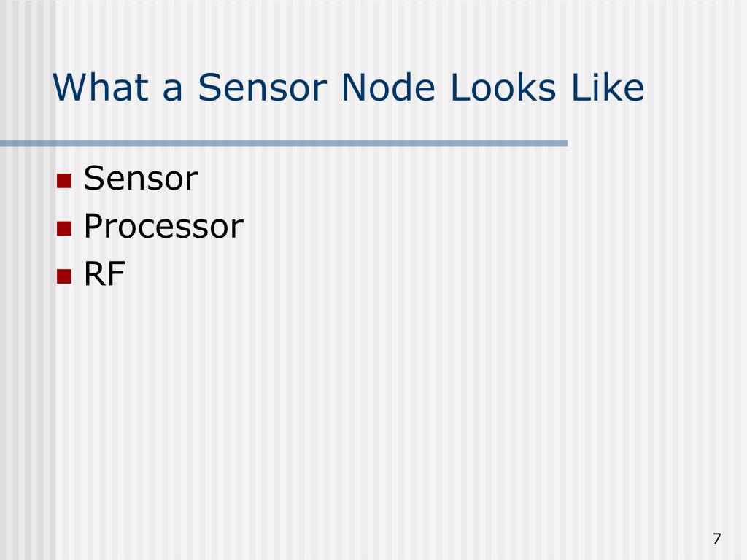Click the red bullet beside Processor

click(x=64, y=228)
